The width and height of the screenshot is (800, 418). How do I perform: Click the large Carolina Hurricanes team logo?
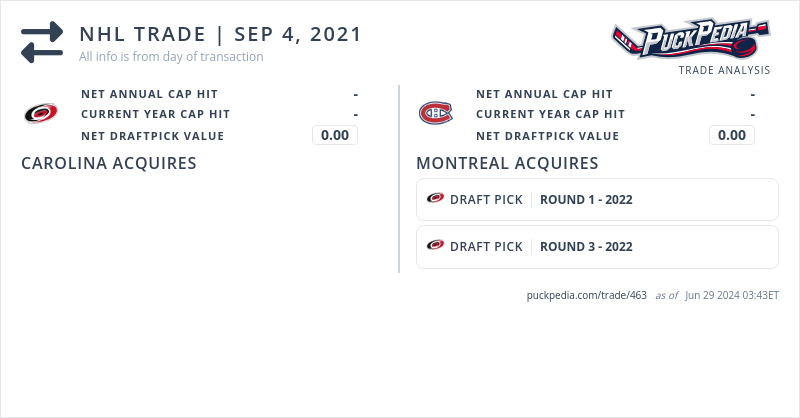(x=41, y=113)
